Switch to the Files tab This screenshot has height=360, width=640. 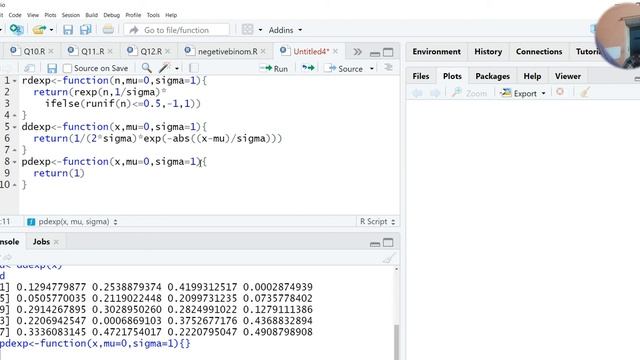420,76
